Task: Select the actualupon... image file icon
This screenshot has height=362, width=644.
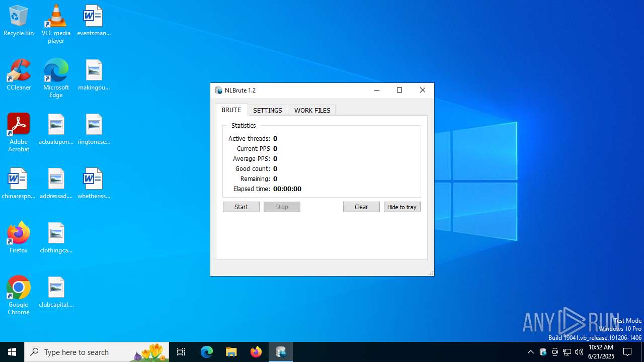Action: [56, 129]
